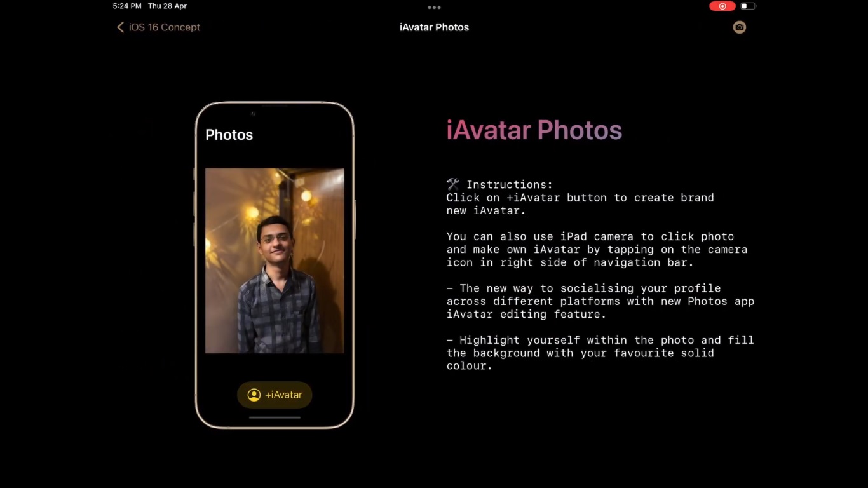Click the word "colour." in the instructions
This screenshot has width=868, height=488.
pyautogui.click(x=470, y=366)
